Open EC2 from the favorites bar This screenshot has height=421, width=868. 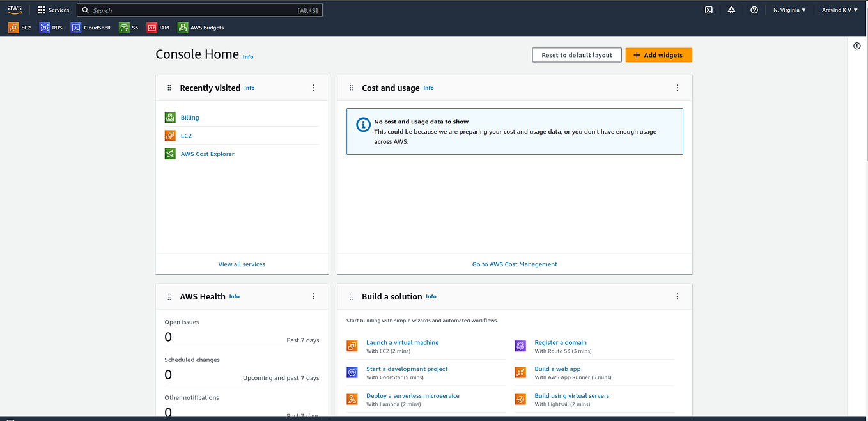click(x=19, y=28)
